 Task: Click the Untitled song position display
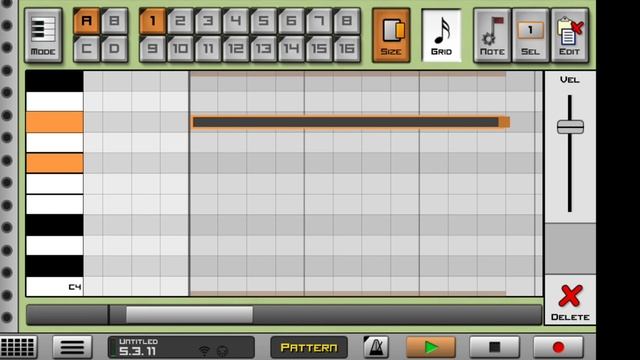pyautogui.click(x=181, y=347)
